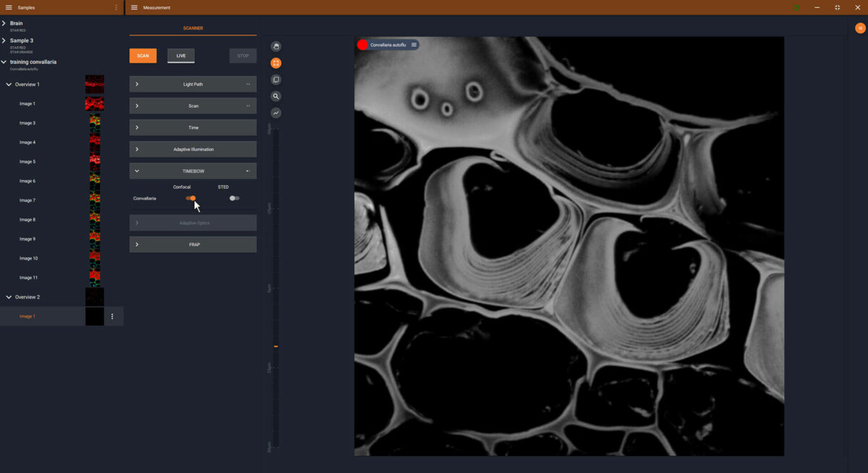Open the Convallaria autoflu channel menu icon
Screen dimensions: 868x473
[414, 44]
